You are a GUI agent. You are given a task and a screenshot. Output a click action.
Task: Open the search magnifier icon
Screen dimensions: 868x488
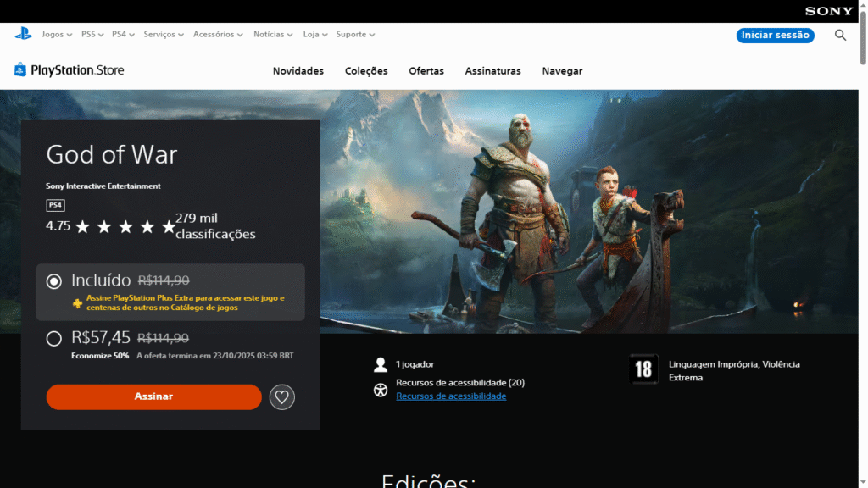click(840, 35)
